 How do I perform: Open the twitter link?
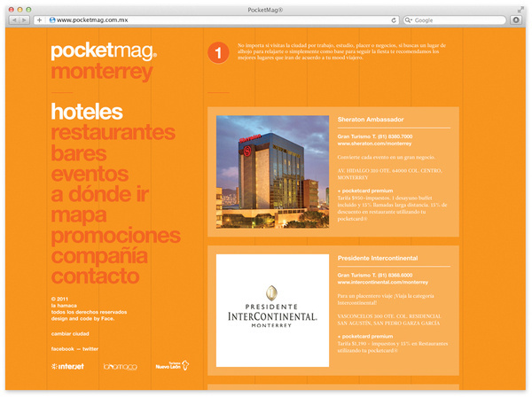point(90,349)
